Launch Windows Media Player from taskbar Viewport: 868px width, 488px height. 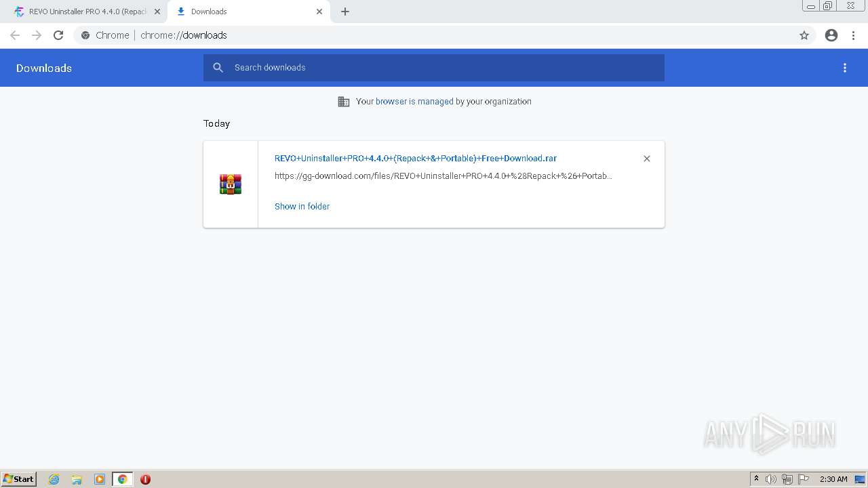(100, 479)
